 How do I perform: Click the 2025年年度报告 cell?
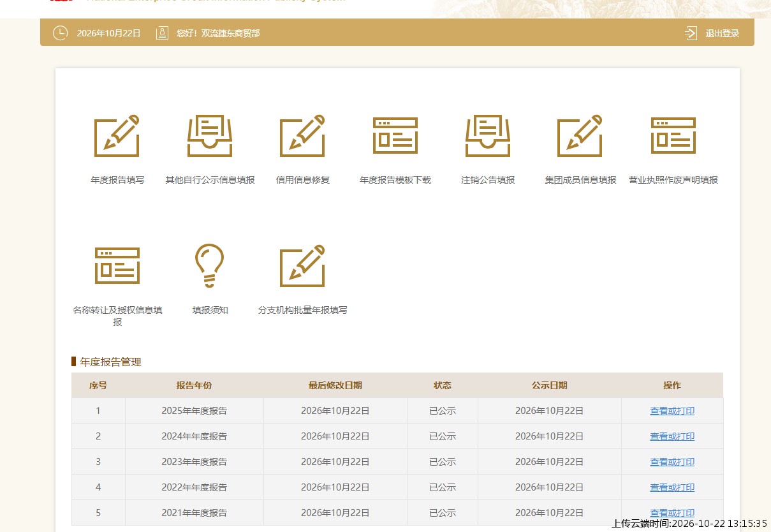[x=195, y=411]
